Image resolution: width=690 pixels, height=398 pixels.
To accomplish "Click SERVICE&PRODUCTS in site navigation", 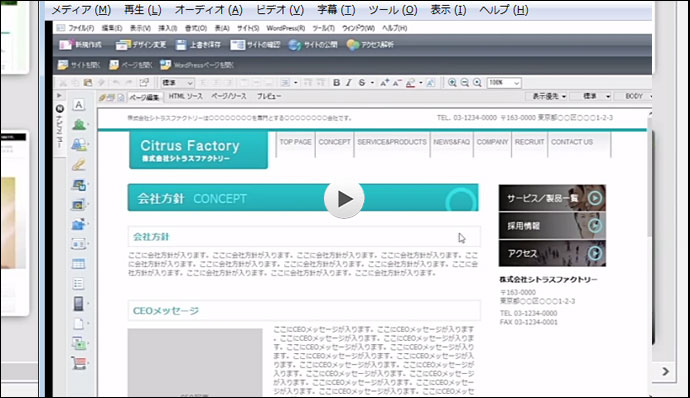I will pos(392,142).
